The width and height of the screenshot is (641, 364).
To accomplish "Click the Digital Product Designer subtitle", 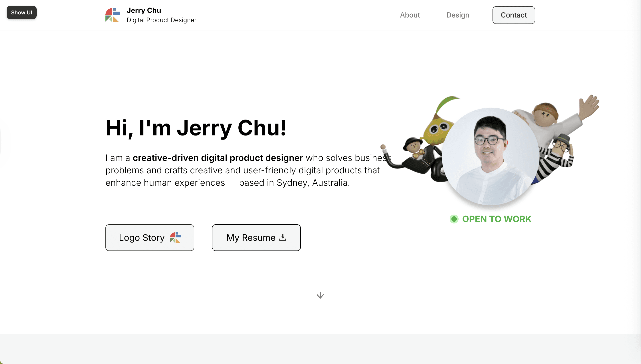I will [161, 20].
